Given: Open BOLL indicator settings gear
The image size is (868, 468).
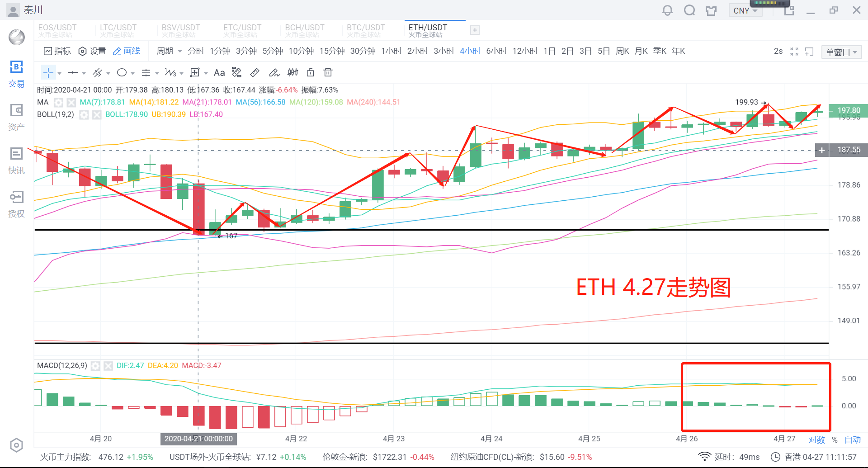Looking at the screenshot, I should [x=84, y=114].
